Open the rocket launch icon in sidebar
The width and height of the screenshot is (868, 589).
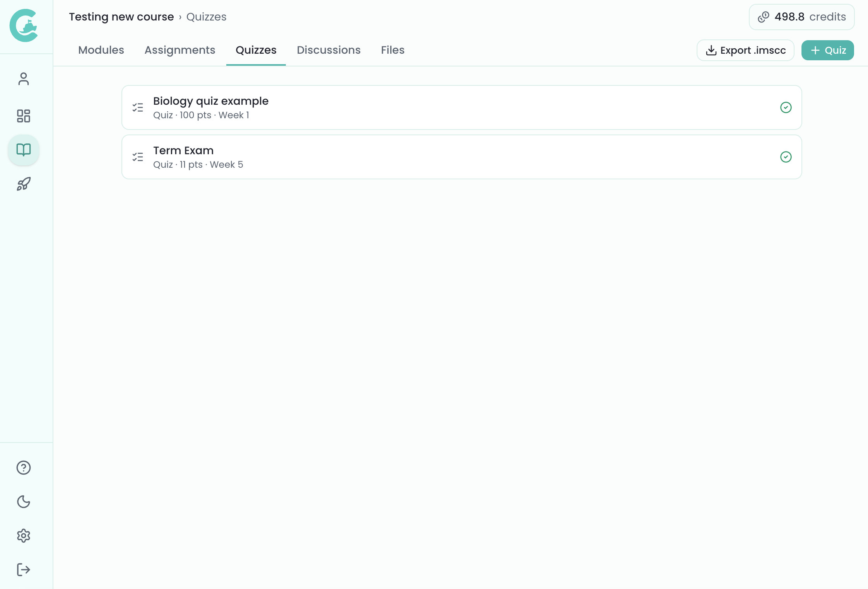point(24,184)
